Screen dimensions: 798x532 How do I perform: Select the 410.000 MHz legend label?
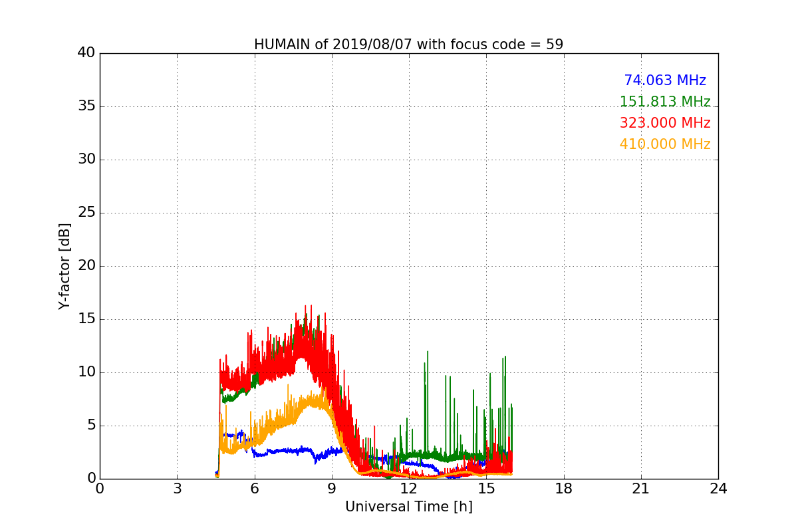(x=665, y=144)
